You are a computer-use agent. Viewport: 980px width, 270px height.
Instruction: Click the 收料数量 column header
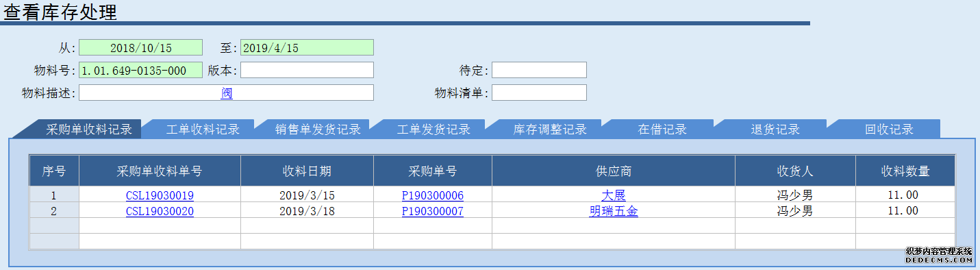click(905, 171)
